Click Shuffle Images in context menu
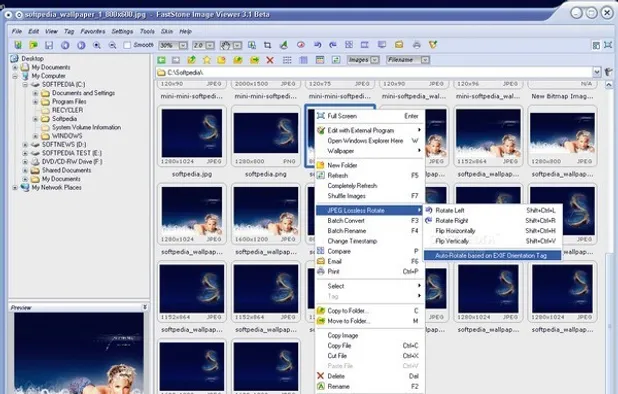 [370, 196]
